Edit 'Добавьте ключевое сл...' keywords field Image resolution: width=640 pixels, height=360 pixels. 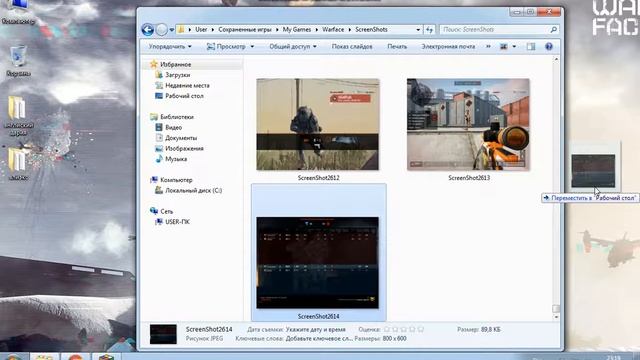tap(318, 338)
